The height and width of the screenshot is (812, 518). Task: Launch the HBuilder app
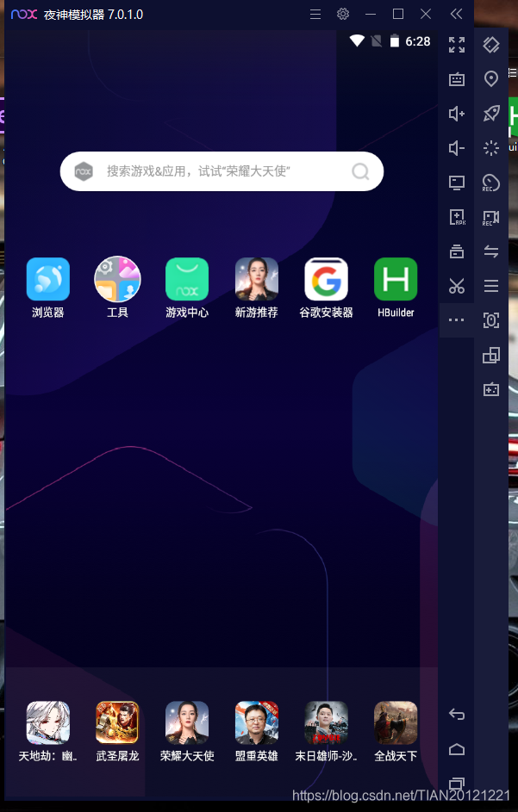tap(396, 279)
